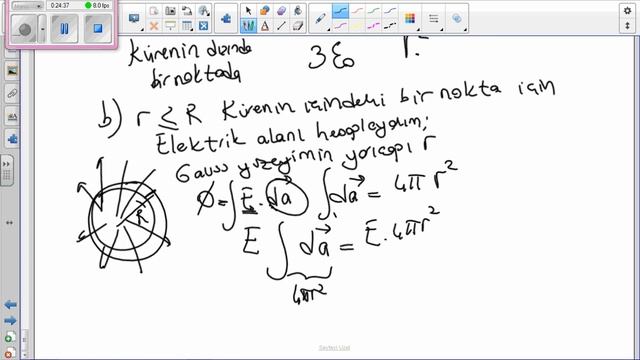This screenshot has width=640, height=360.
Task: Click the faint extend page link at bottom
Action: pyautogui.click(x=334, y=348)
